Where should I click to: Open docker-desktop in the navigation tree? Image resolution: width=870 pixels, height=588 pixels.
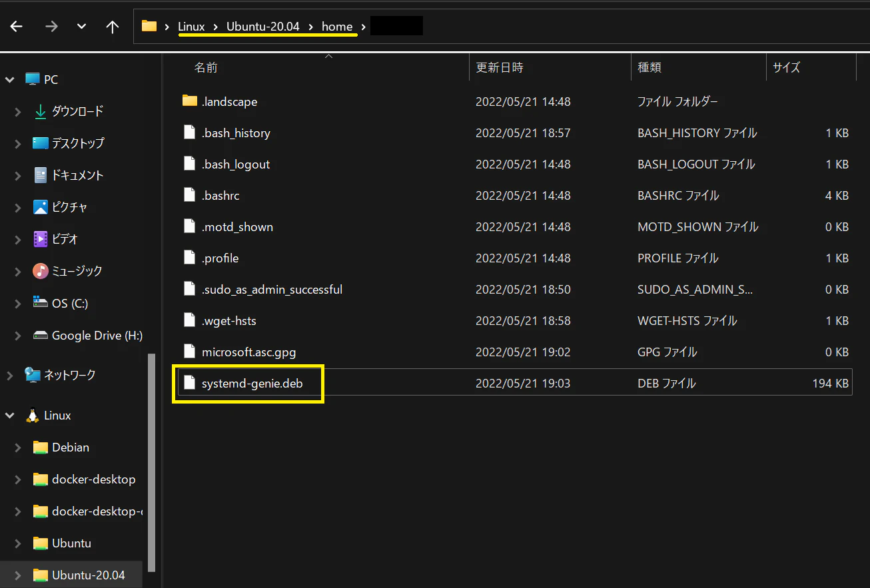click(94, 479)
